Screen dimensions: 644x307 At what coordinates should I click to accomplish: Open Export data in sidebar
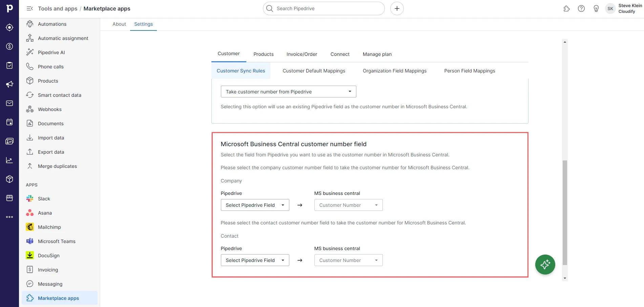click(60, 152)
